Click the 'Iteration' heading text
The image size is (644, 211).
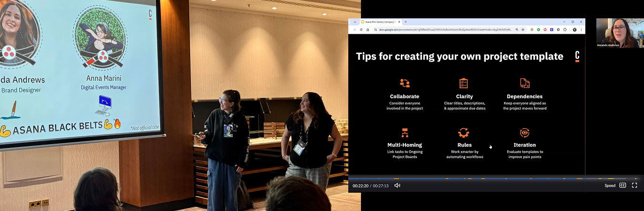525,145
